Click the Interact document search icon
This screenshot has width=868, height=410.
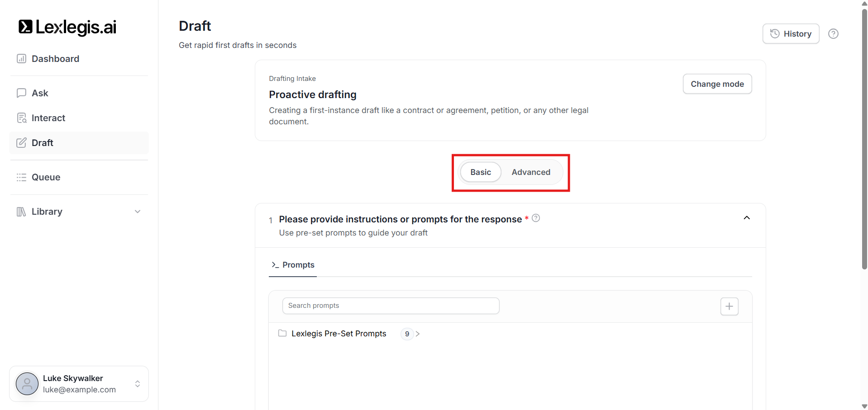21,118
